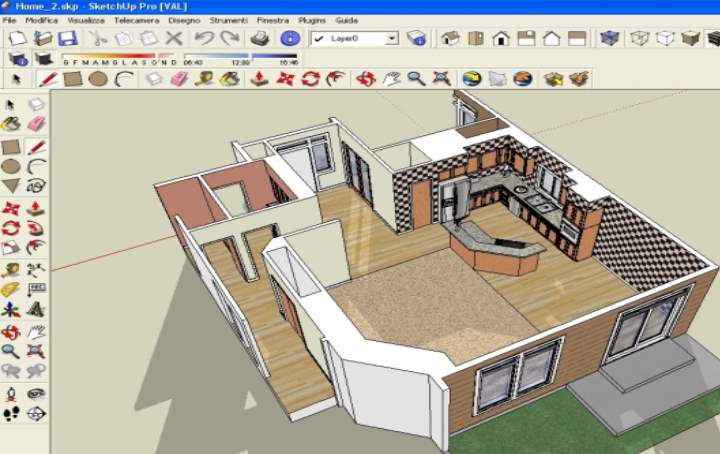
Task: Choose the Circle drawing tool in top toolbar
Action: [x=97, y=78]
